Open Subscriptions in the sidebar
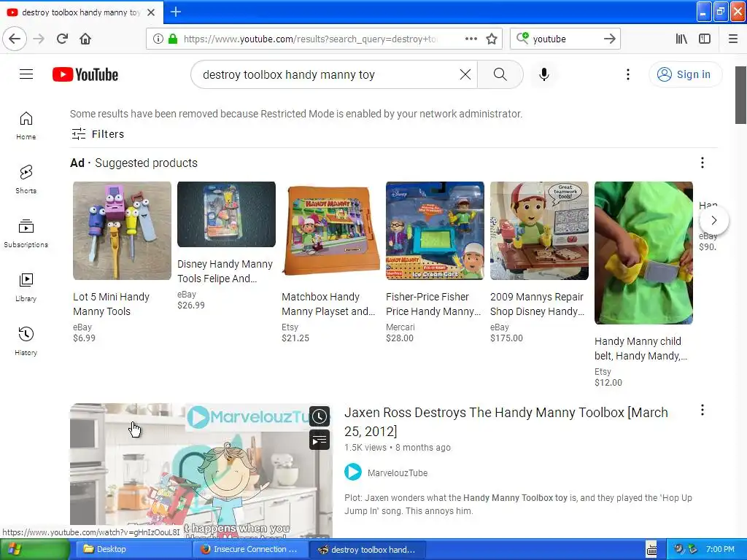Image resolution: width=747 pixels, height=560 pixels. pos(26,233)
